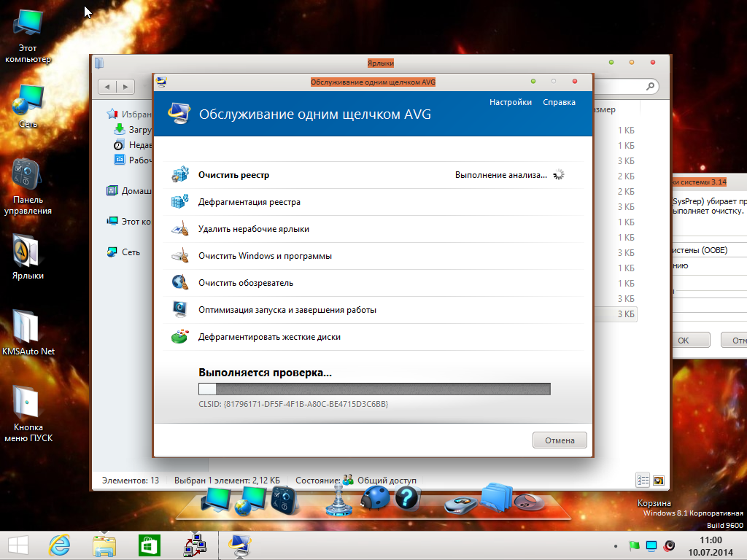Open KMSAuto Net desktop icon
This screenshot has width=747, height=560.
(x=28, y=332)
